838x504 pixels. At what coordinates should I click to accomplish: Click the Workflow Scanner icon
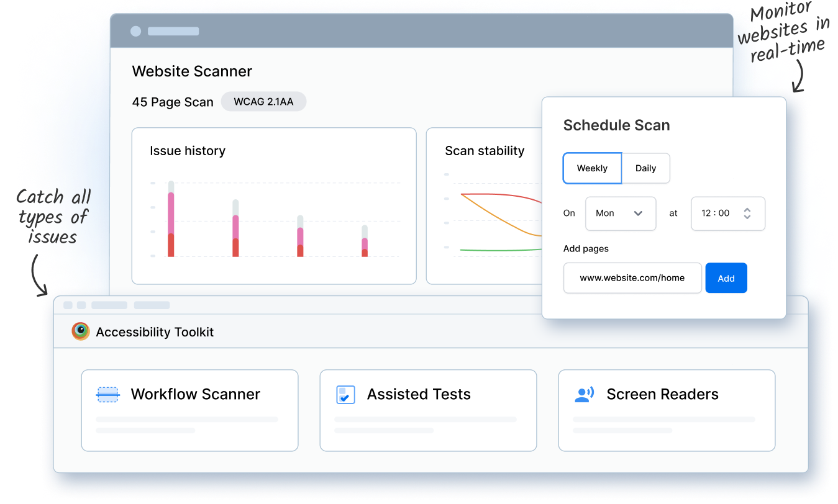pos(108,394)
